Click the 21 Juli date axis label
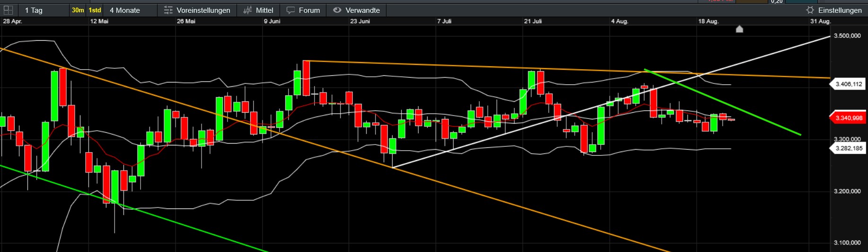The image size is (868, 252). coord(533,21)
